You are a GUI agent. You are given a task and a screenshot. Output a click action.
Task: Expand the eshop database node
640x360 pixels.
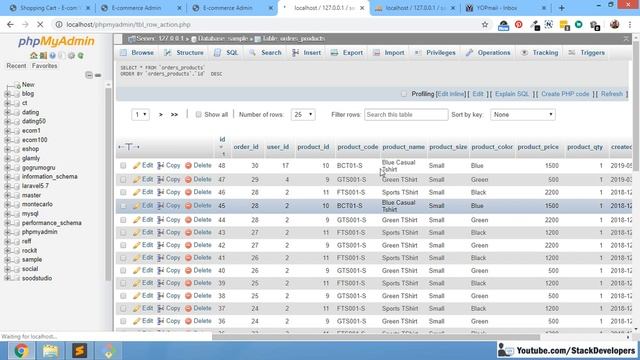pyautogui.click(x=7, y=149)
